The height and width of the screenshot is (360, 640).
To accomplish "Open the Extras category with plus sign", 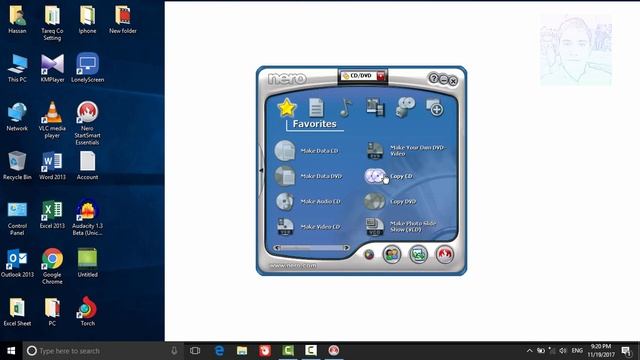I will [434, 108].
